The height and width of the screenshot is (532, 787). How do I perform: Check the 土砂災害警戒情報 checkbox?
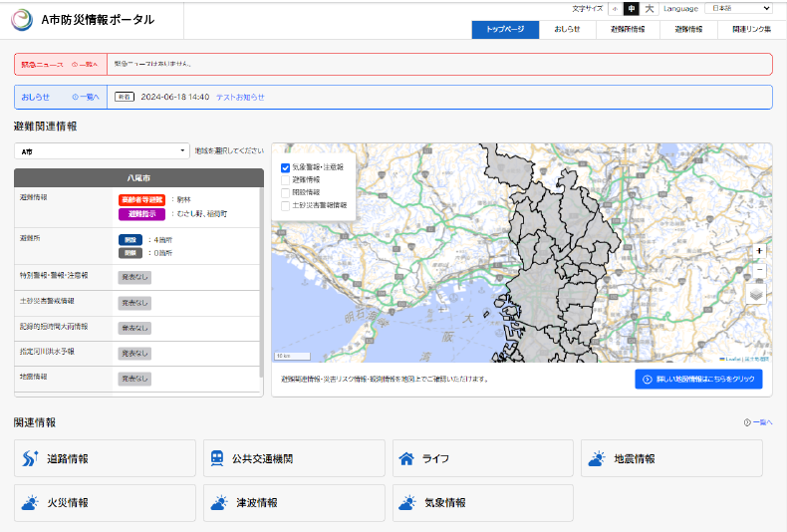285,204
